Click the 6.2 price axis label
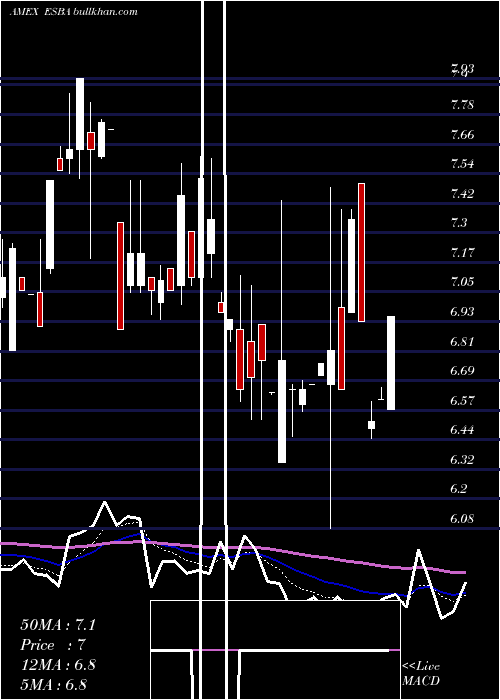 tap(459, 488)
